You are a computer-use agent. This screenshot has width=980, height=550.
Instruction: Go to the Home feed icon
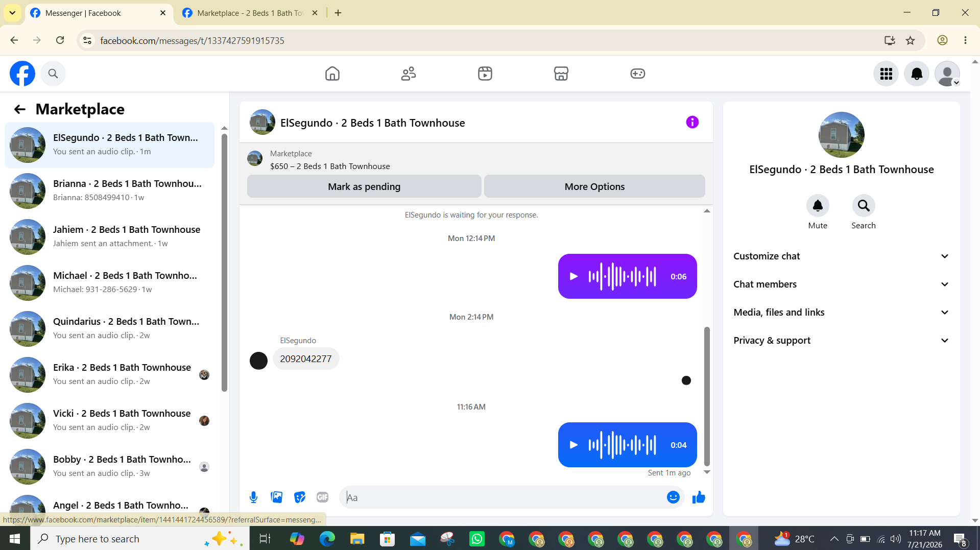pyautogui.click(x=332, y=74)
